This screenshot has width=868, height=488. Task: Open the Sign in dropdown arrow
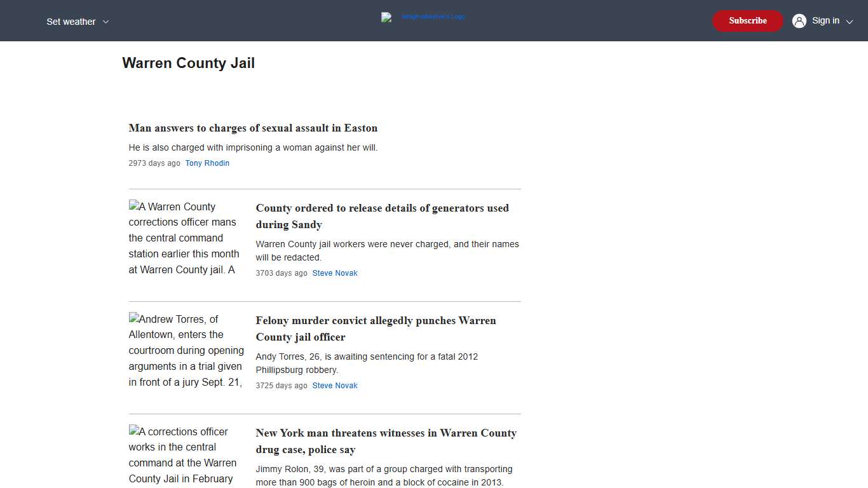850,22
